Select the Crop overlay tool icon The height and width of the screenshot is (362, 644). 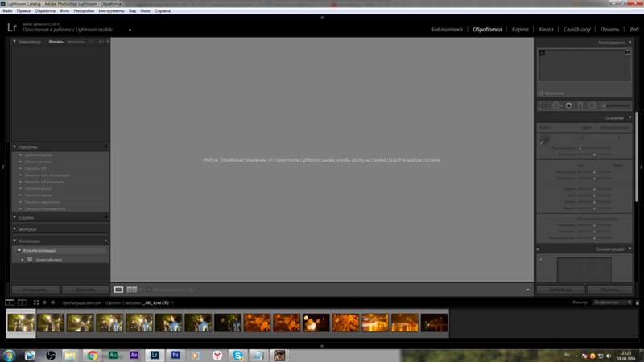[x=543, y=105]
